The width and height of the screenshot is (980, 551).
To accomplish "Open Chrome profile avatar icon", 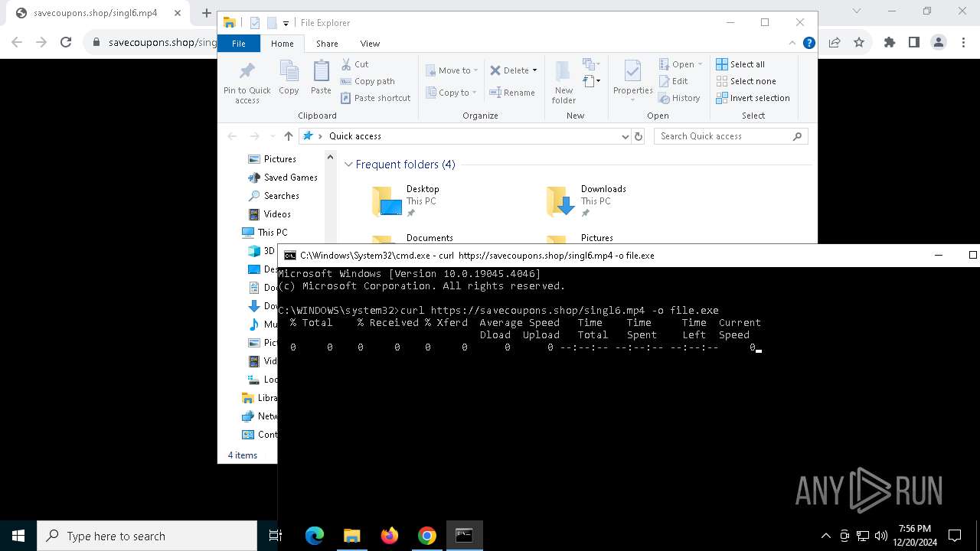I will (939, 43).
